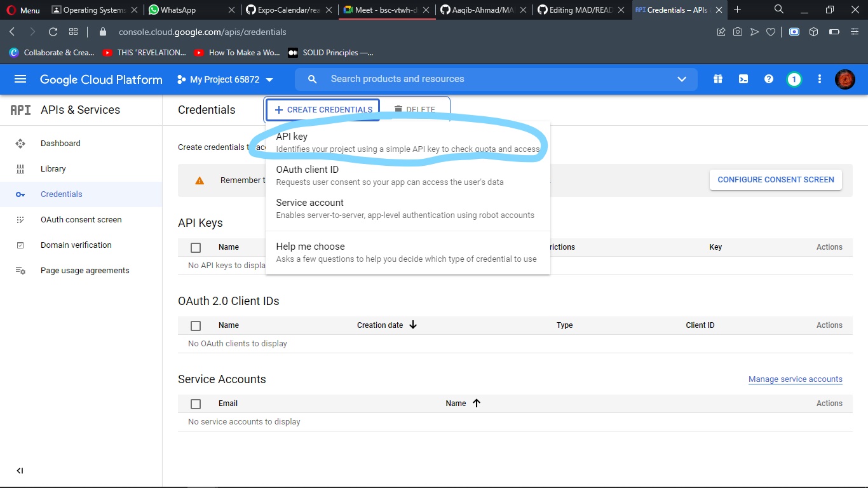868x488 pixels.
Task: Select Help me choose menu option
Action: click(x=407, y=252)
